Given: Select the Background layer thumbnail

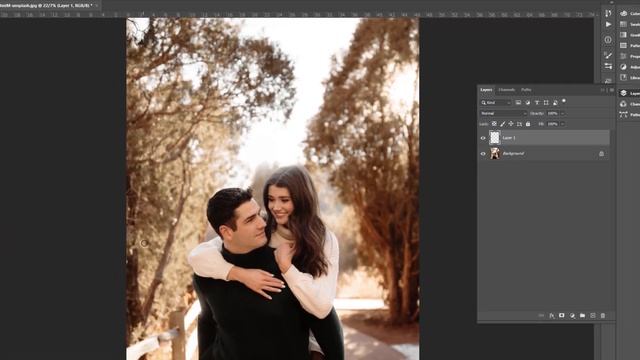Looking at the screenshot, I should [x=495, y=153].
